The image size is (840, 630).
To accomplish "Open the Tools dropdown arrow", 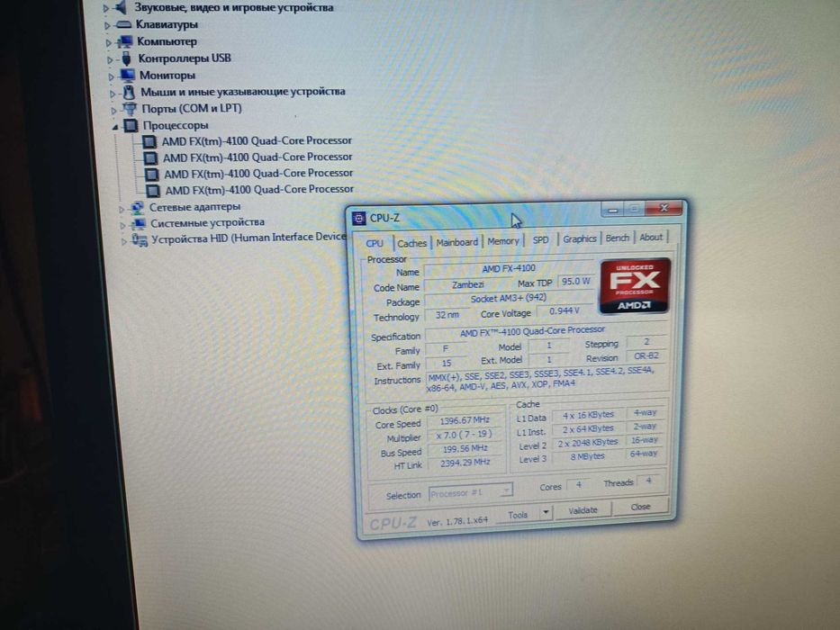I will point(545,512).
